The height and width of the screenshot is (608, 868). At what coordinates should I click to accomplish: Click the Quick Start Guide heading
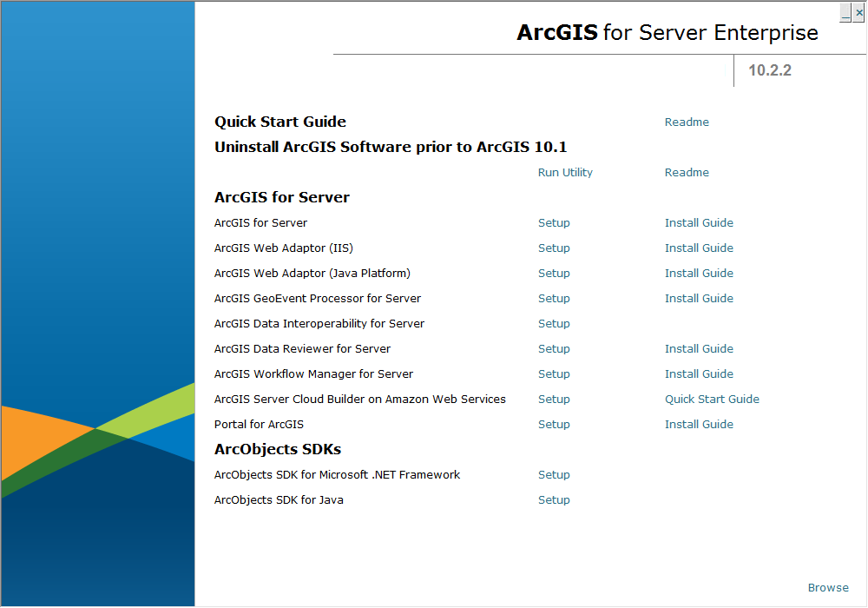click(x=280, y=122)
